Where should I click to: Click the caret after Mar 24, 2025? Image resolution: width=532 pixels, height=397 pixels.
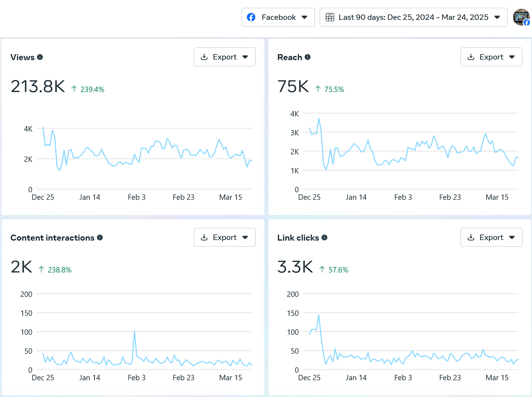pos(497,17)
